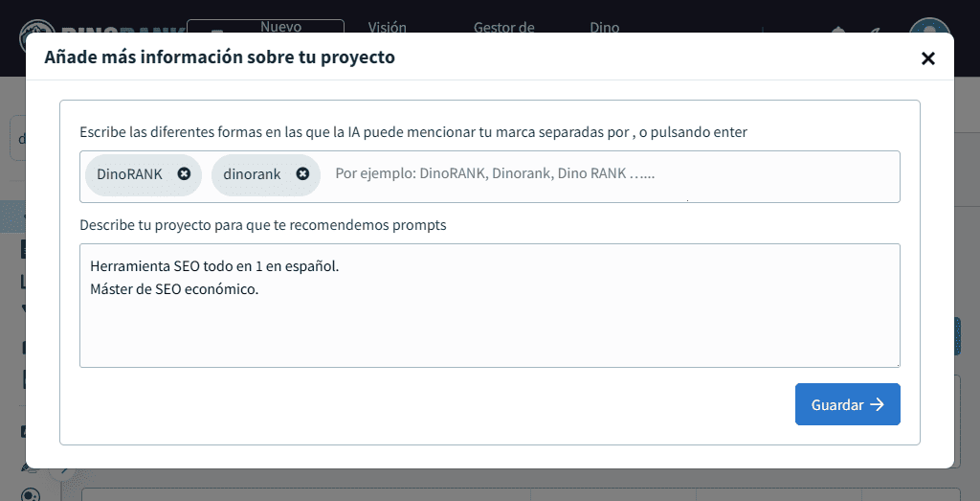Select the 'Añade más información sobre tu proyecto' title
The height and width of the screenshot is (501, 980).
point(219,57)
